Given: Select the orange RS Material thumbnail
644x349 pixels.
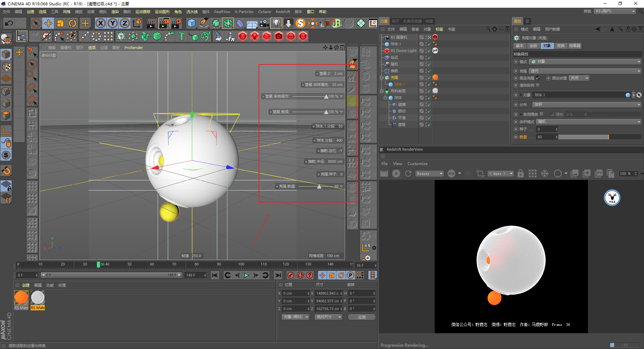Looking at the screenshot, I should pos(21,298).
